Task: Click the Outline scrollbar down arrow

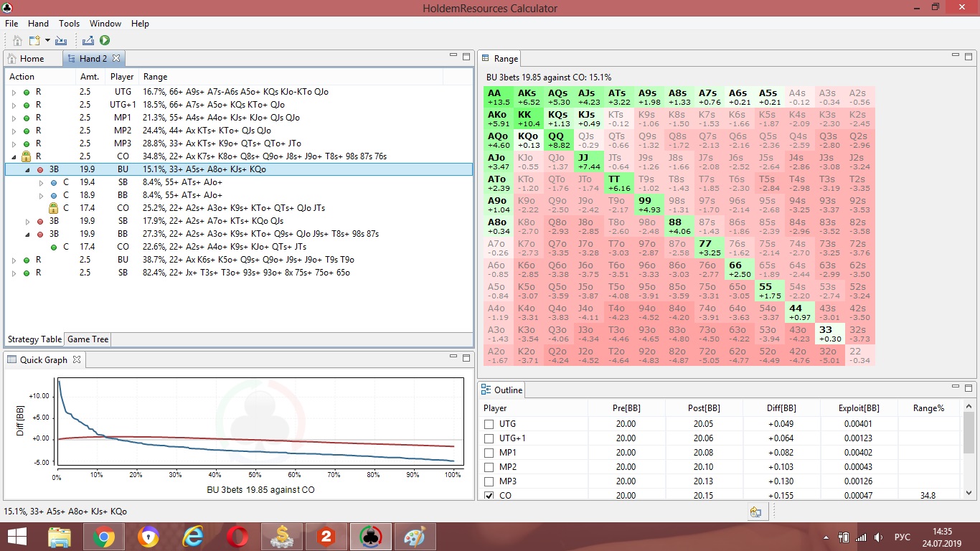Action: (x=969, y=494)
